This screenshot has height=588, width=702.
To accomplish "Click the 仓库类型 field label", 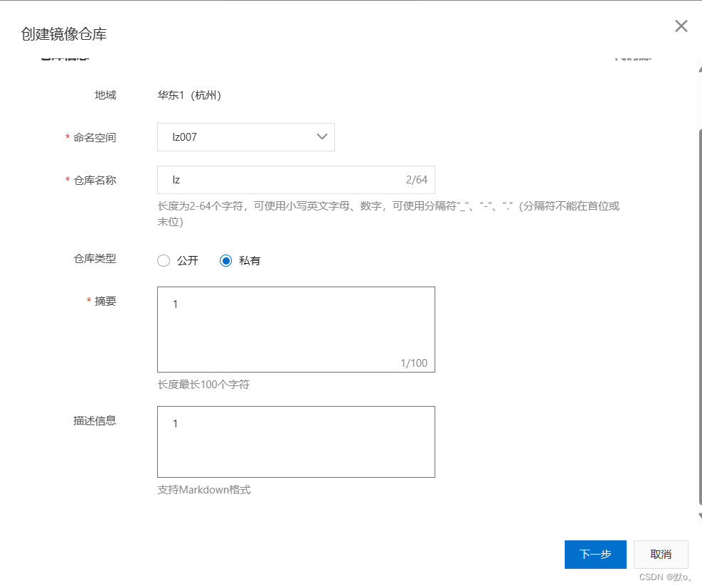I will click(95, 259).
